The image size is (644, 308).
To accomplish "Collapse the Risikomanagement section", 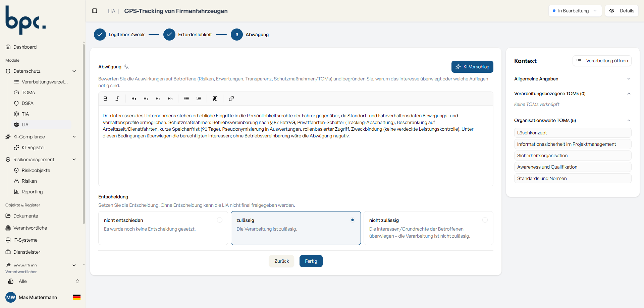I will pos(74,160).
